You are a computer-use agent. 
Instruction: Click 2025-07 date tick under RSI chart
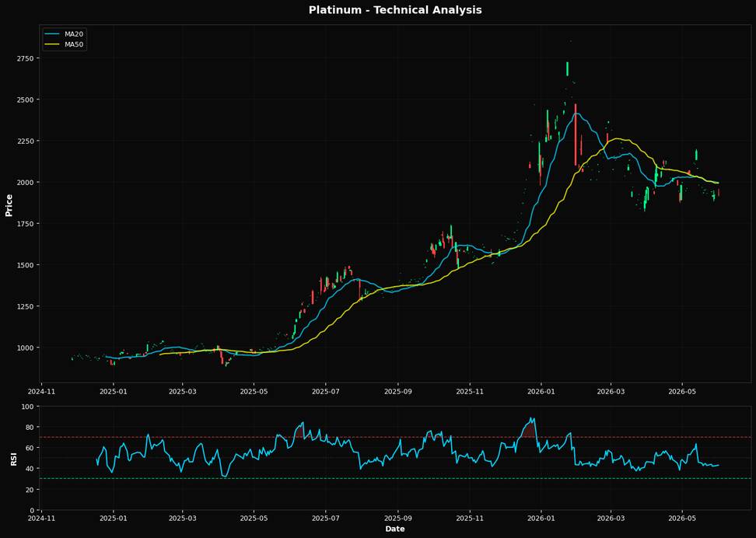[x=325, y=519]
